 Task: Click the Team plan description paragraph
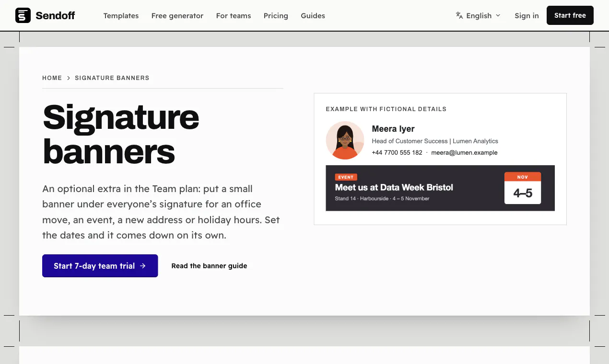click(161, 212)
